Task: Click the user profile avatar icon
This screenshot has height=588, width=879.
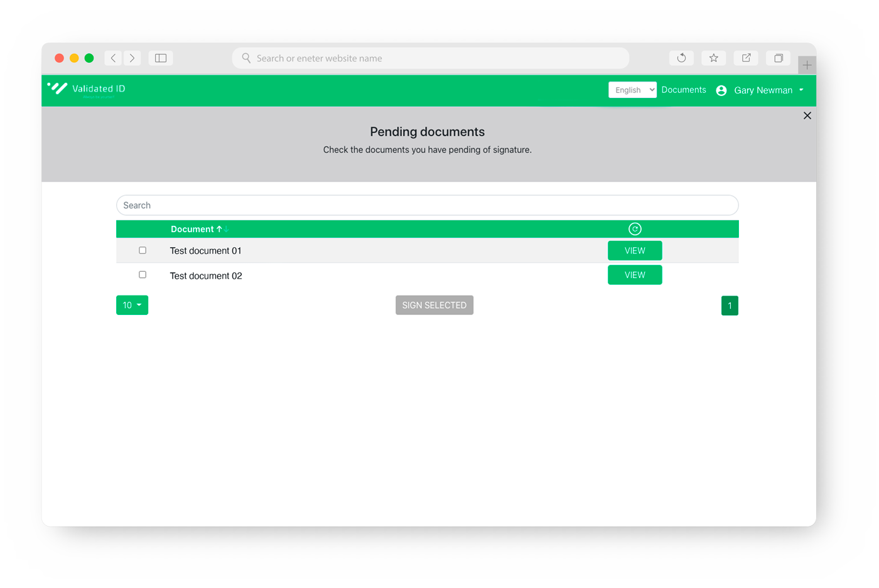Action: click(720, 90)
